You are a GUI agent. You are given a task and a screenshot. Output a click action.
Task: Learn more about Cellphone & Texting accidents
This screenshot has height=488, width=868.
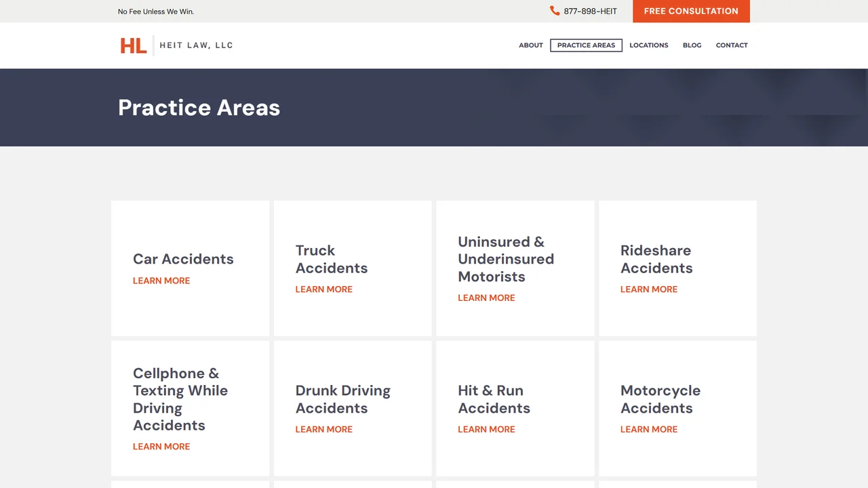pos(161,447)
